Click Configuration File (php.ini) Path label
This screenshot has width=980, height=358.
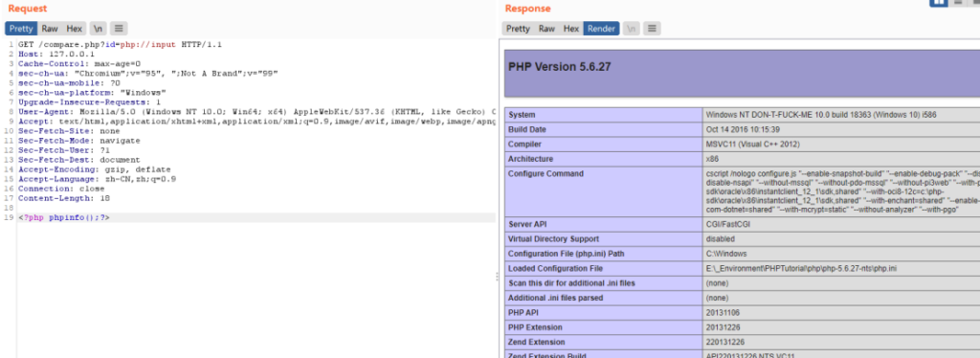[x=604, y=254]
